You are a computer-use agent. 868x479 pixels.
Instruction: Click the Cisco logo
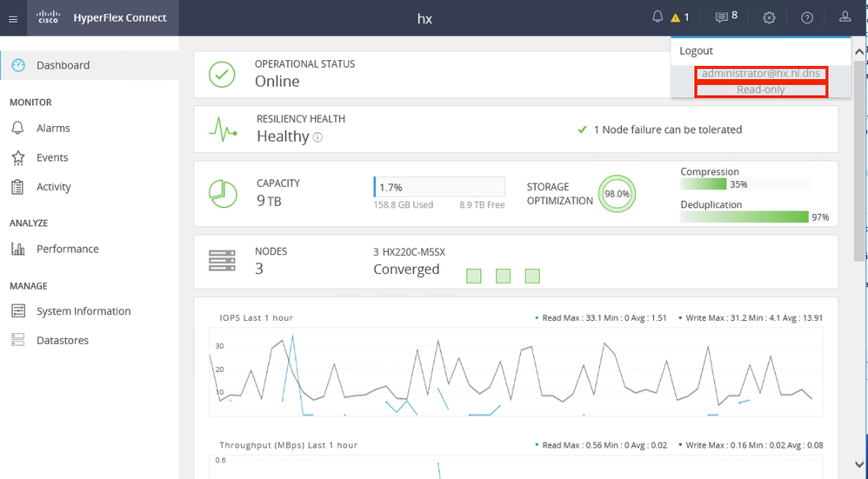[48, 17]
